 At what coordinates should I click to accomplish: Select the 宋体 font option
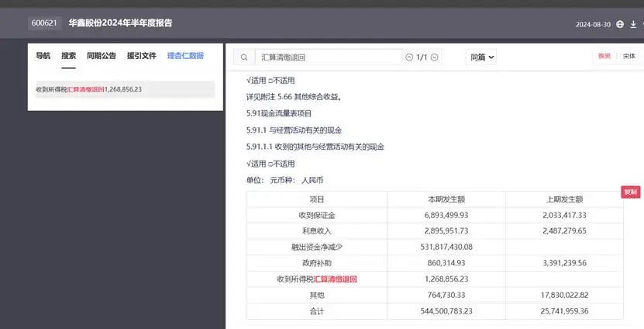629,56
